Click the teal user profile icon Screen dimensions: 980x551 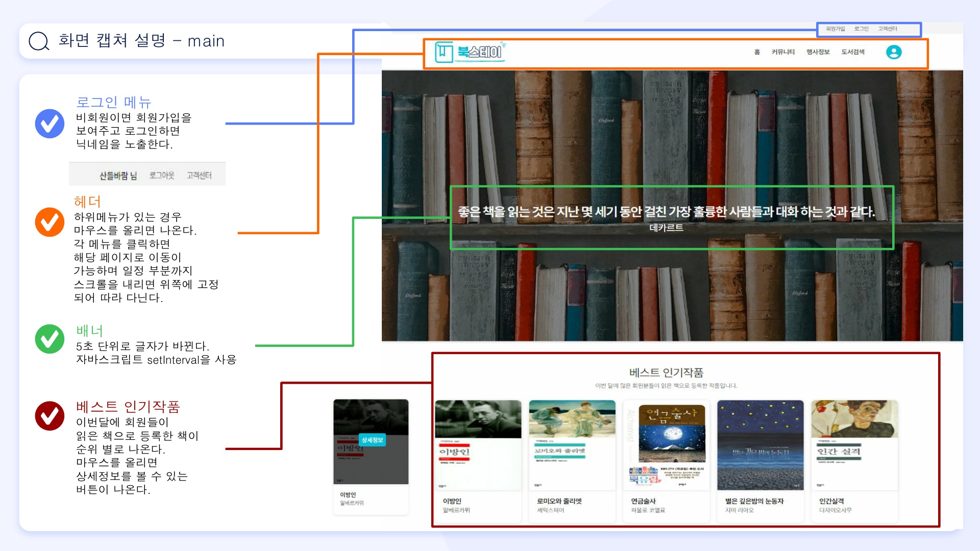[x=893, y=52]
